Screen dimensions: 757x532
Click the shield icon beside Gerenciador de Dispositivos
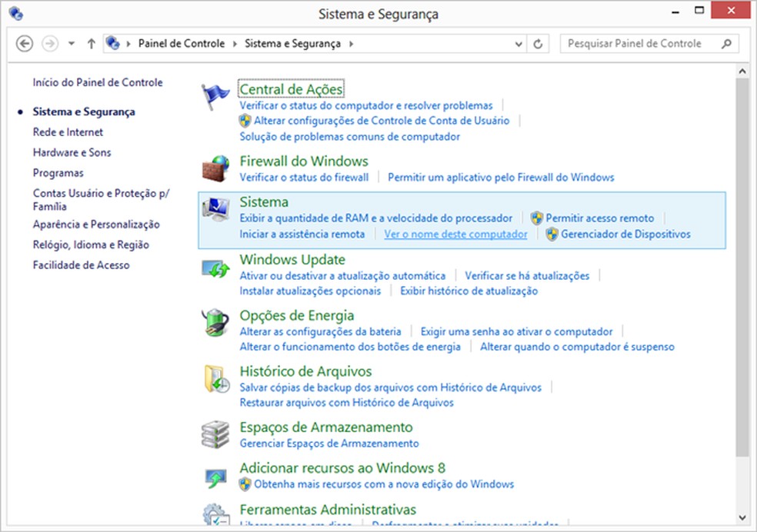click(552, 234)
